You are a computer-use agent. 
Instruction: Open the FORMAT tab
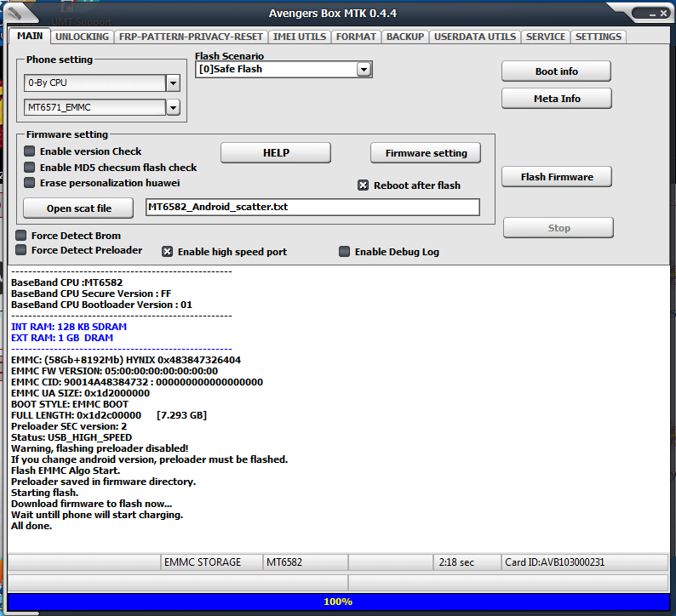point(356,37)
